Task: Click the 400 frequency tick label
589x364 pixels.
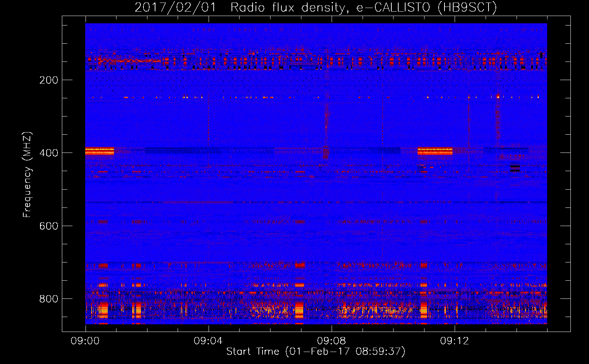Action: pyautogui.click(x=49, y=153)
